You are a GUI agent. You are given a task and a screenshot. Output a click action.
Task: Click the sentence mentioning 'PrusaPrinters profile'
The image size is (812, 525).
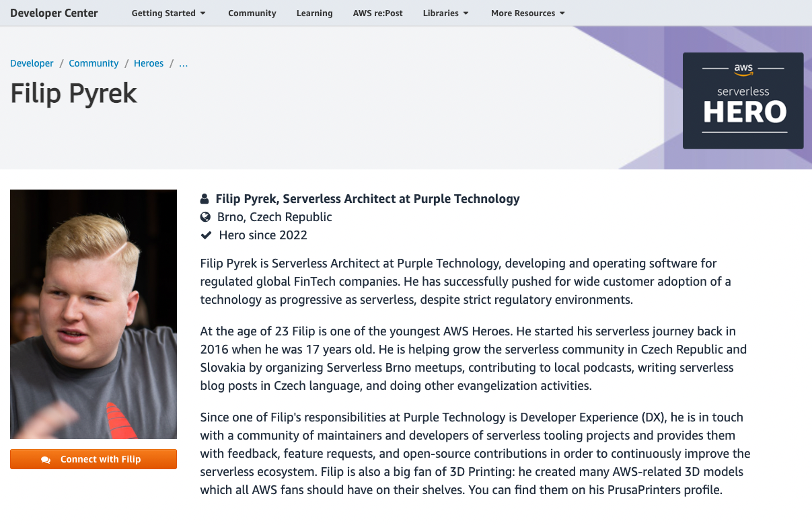coord(595,489)
